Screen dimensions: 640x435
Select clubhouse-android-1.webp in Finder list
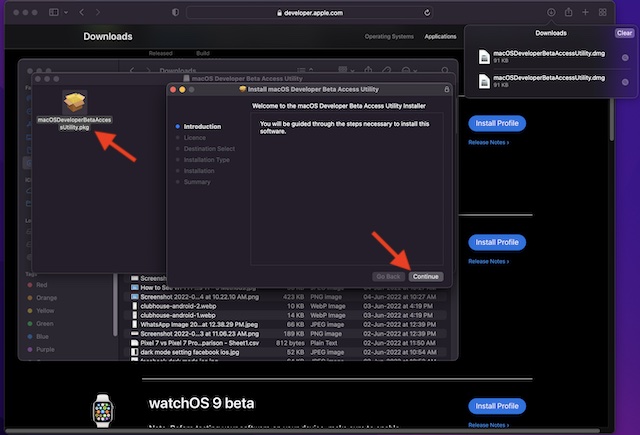285,315
